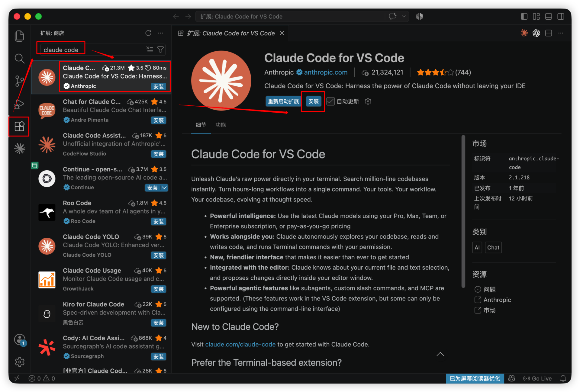
Task: Open customize layout icon
Action: (536, 16)
